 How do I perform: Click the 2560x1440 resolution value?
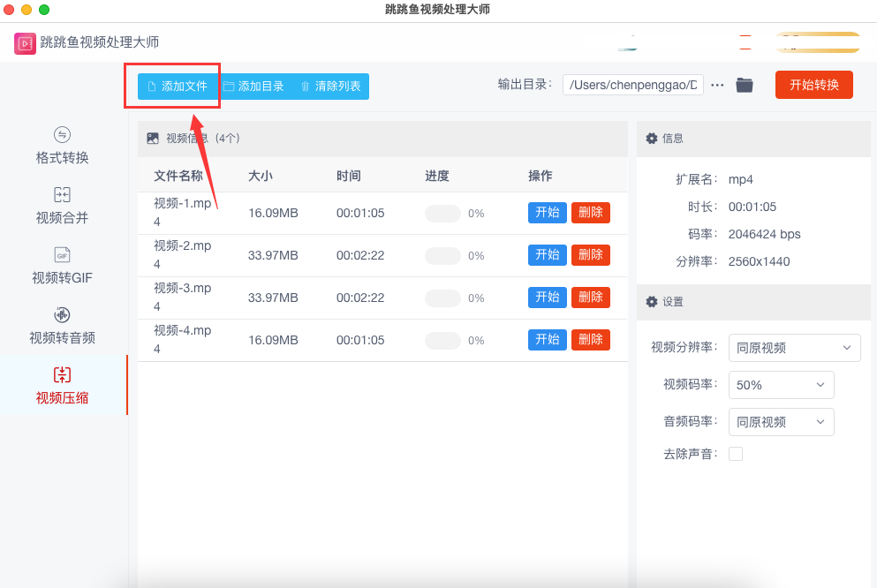759,261
